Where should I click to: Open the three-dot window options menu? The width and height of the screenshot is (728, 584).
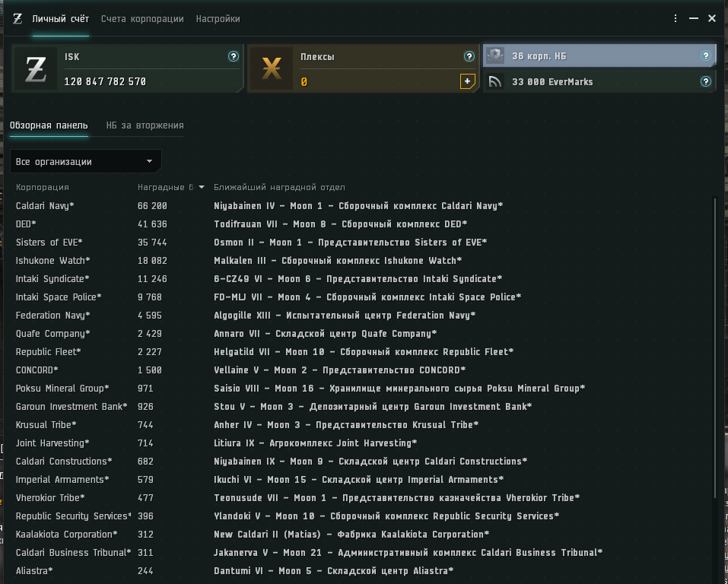pos(675,18)
